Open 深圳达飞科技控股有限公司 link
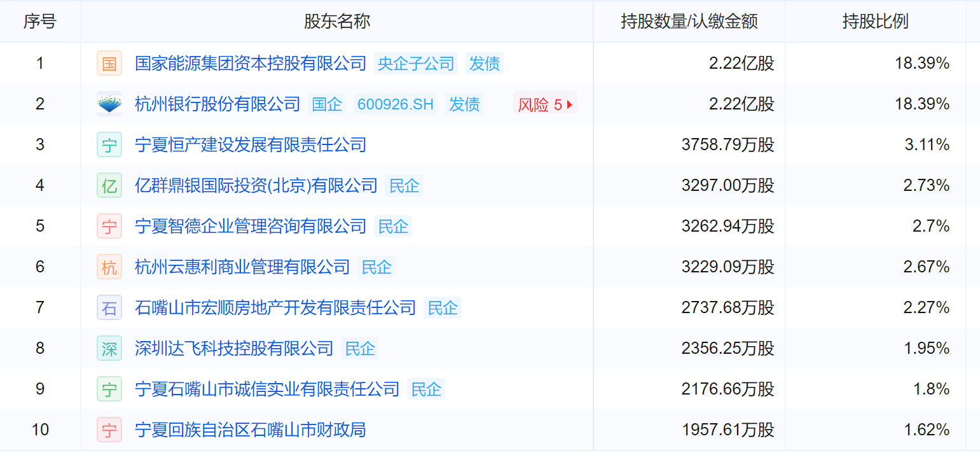 click(234, 348)
